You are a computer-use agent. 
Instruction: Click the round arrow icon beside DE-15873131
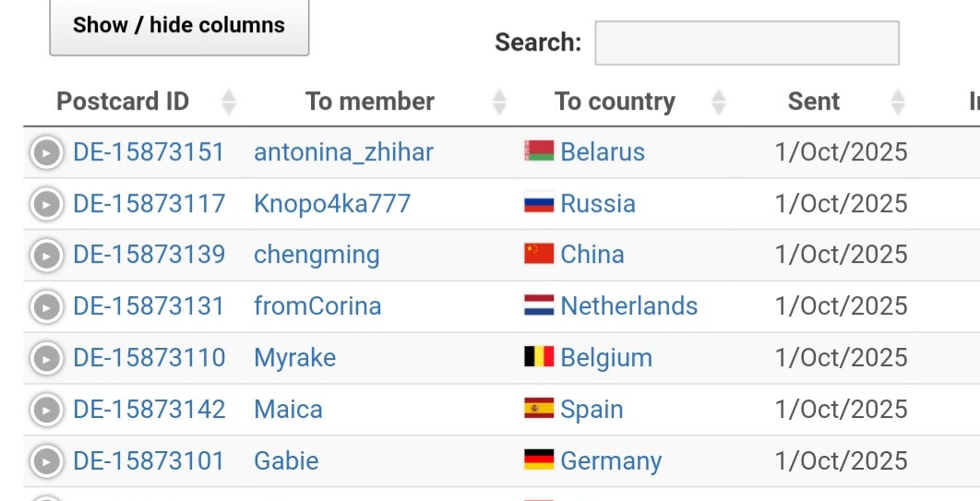click(x=46, y=307)
